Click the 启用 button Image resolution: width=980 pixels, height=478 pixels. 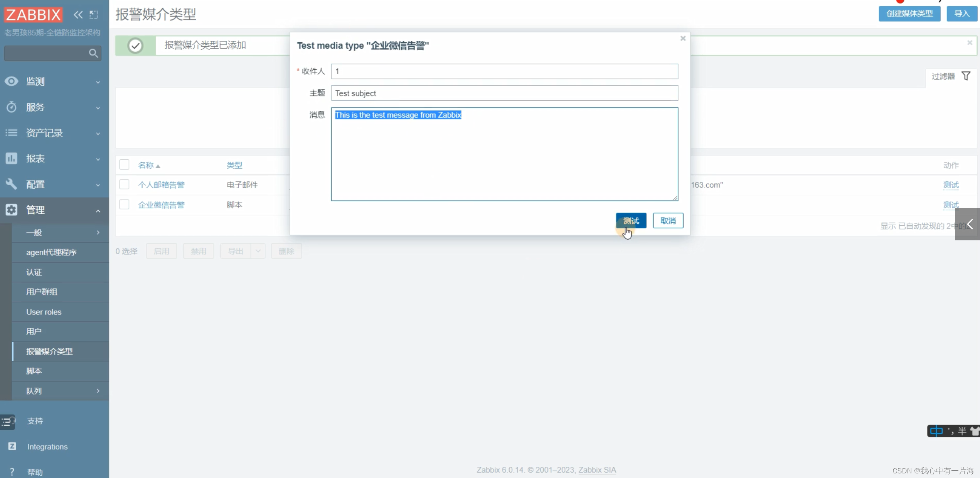pyautogui.click(x=162, y=251)
